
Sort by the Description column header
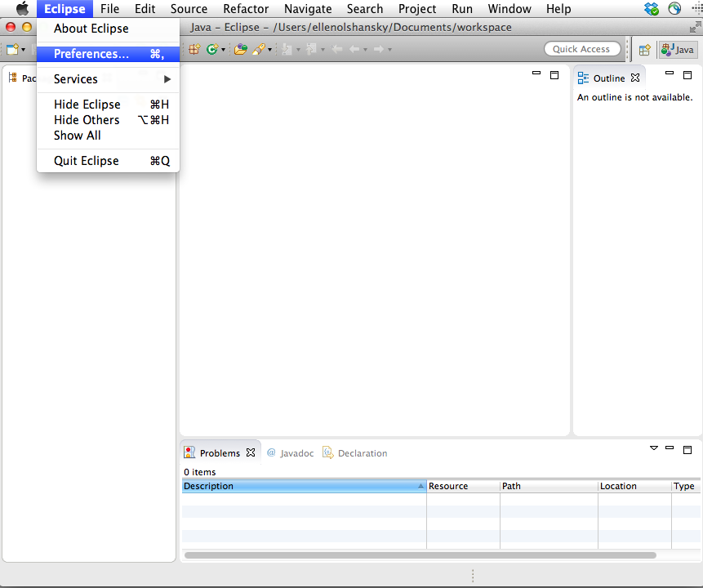click(x=302, y=486)
